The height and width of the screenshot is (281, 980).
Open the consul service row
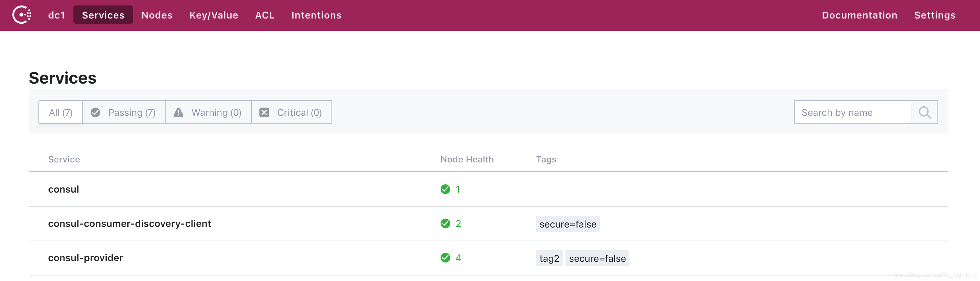(488, 189)
